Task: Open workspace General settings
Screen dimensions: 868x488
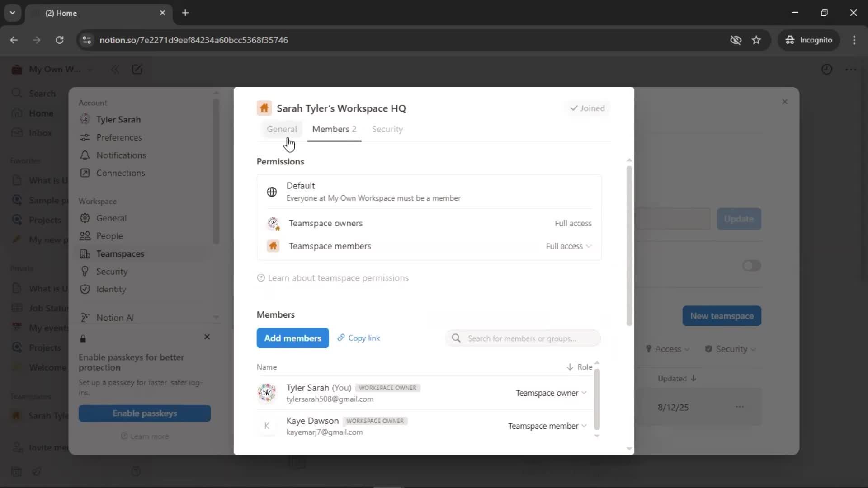Action: (145, 218)
